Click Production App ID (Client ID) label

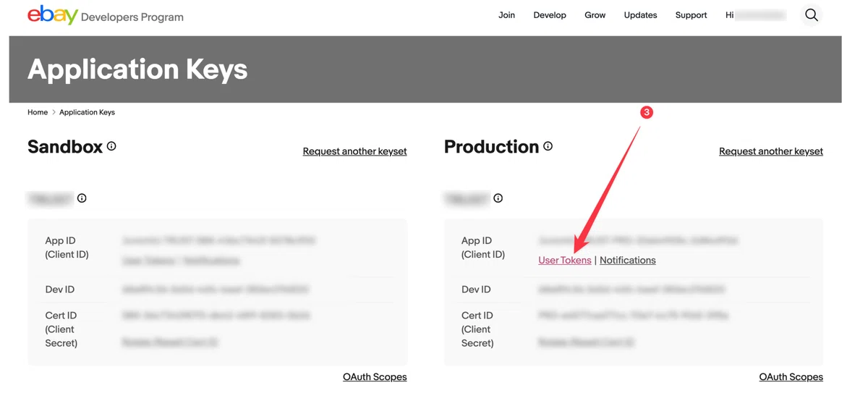click(x=483, y=248)
